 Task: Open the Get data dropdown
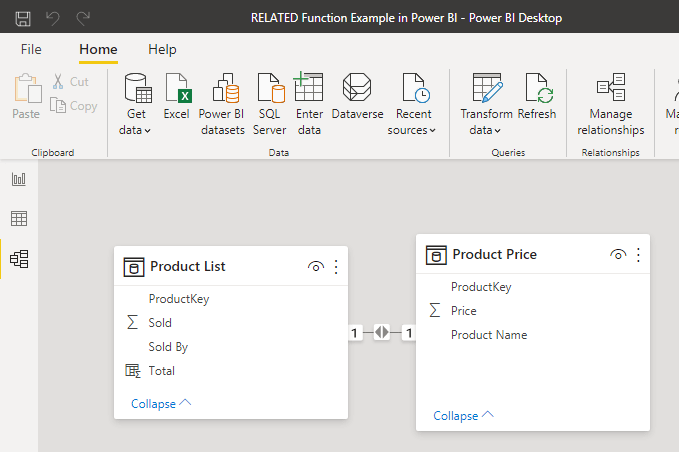pos(136,104)
